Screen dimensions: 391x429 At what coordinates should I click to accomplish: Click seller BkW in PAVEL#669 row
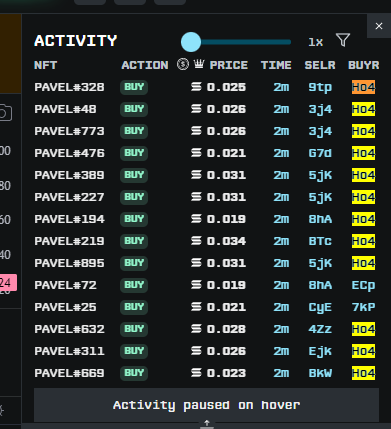click(x=320, y=373)
